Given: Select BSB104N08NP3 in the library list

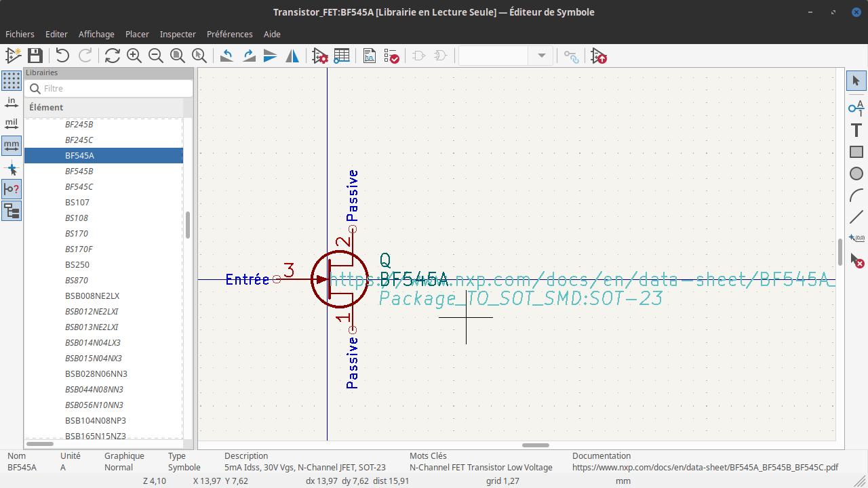Looking at the screenshot, I should (104, 421).
